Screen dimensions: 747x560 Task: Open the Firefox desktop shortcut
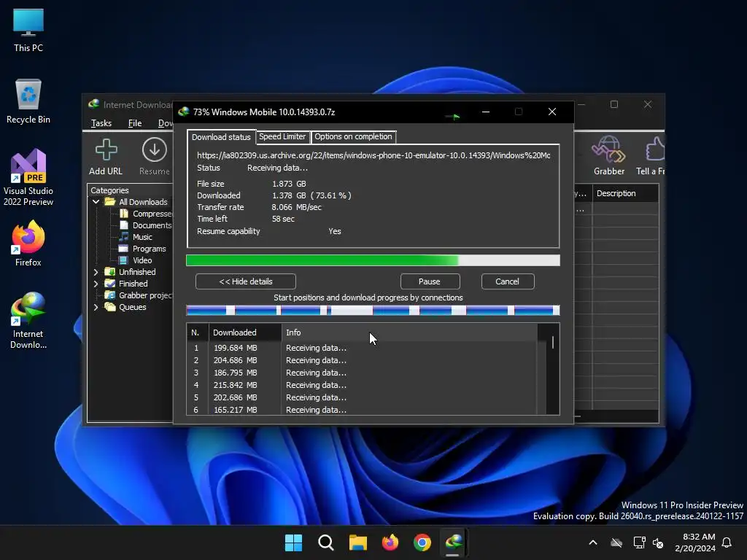click(28, 244)
